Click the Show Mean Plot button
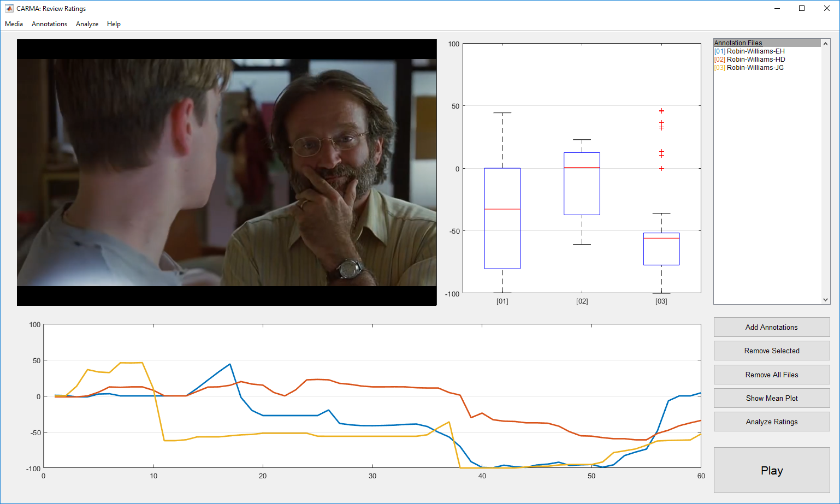Screen dimensions: 840x504 tap(772, 398)
